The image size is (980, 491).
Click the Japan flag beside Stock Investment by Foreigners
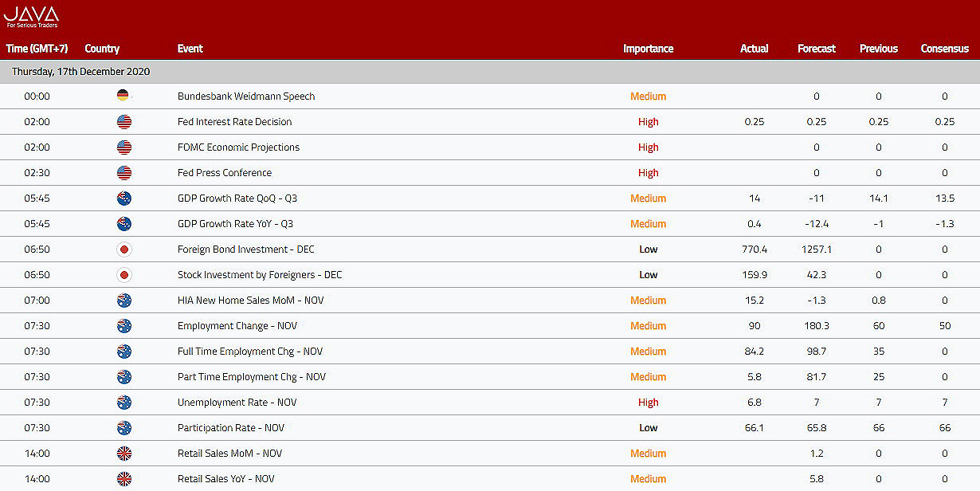pos(123,275)
